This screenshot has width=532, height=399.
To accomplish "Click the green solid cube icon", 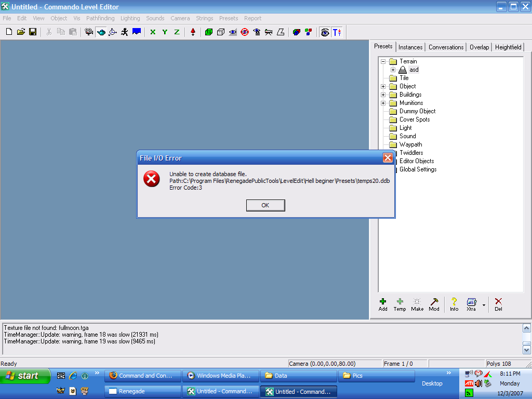I will 209,32.
